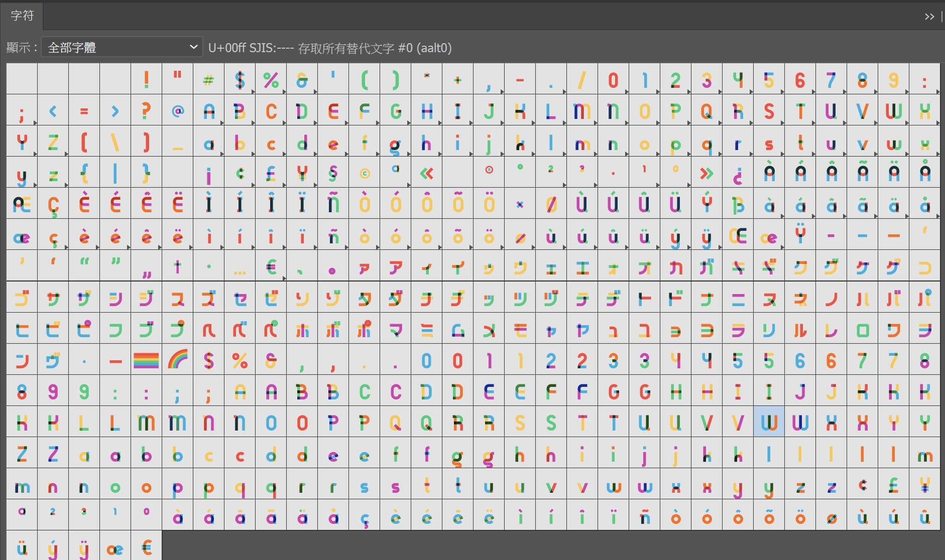Pick the orange question mark glyph

click(x=147, y=110)
